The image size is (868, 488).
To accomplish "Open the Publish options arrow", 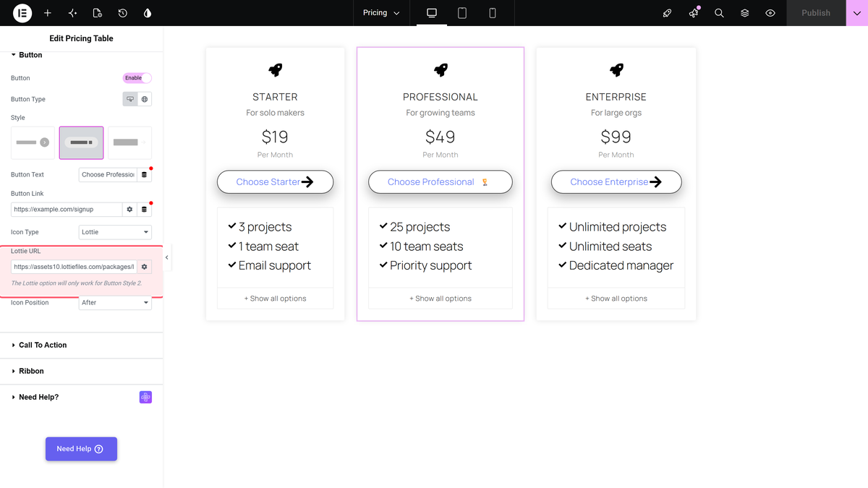I will [x=856, y=13].
